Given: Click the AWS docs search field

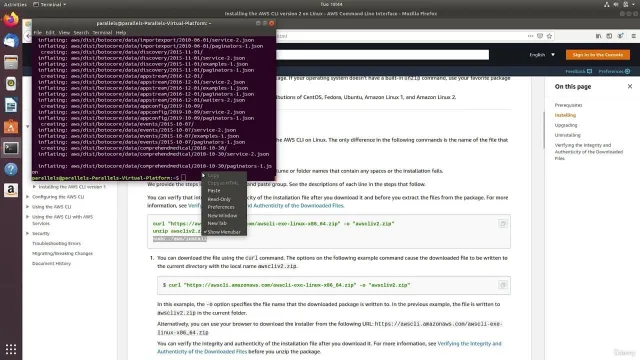Looking at the screenshot, I should [382, 55].
